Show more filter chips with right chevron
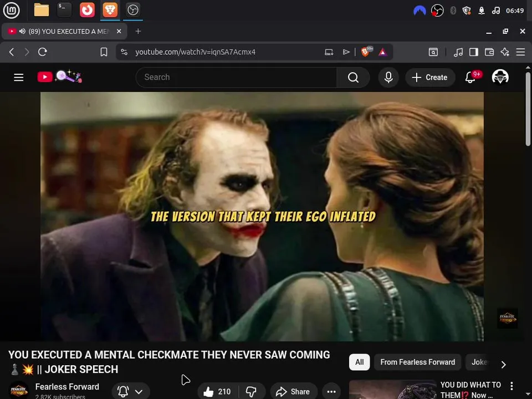 504,365
